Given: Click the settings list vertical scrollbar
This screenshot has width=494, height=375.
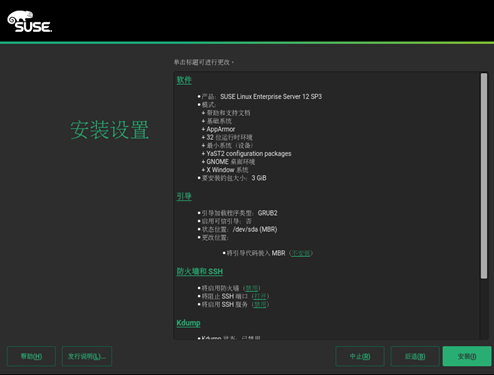Looking at the screenshot, I should tap(484, 176).
